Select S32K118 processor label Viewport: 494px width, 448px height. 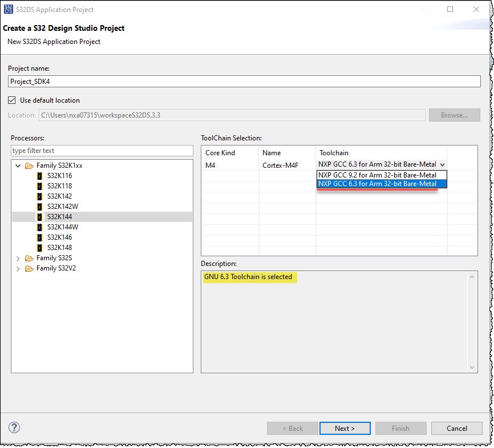(59, 186)
